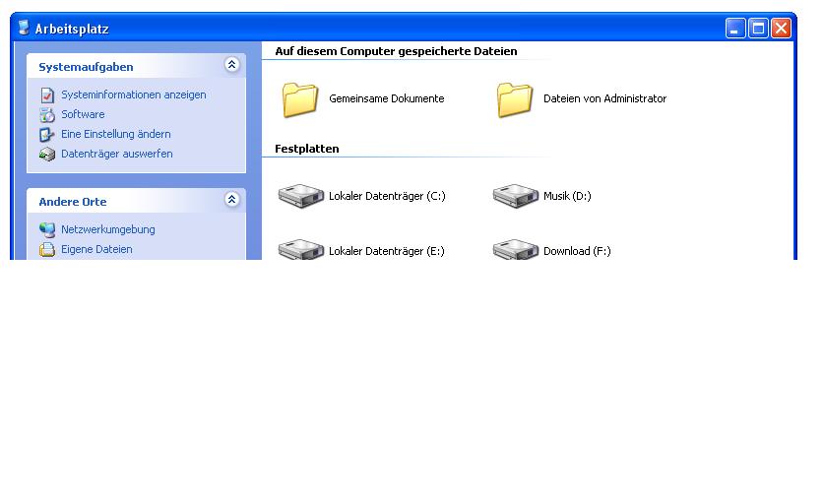Click the Netzwerkumgebung icon
Image resolution: width=824 pixels, height=504 pixels.
pos(47,229)
